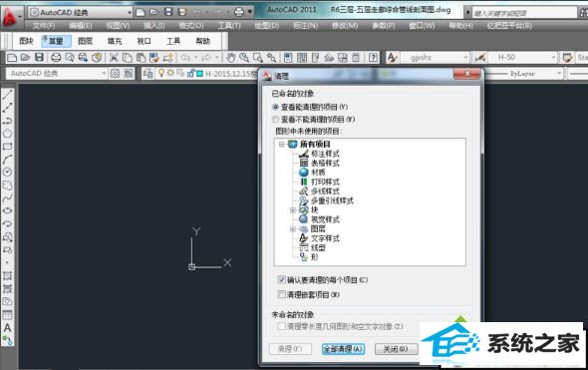Click the Plot printer icon
The width and height of the screenshot is (588, 370).
point(56,58)
